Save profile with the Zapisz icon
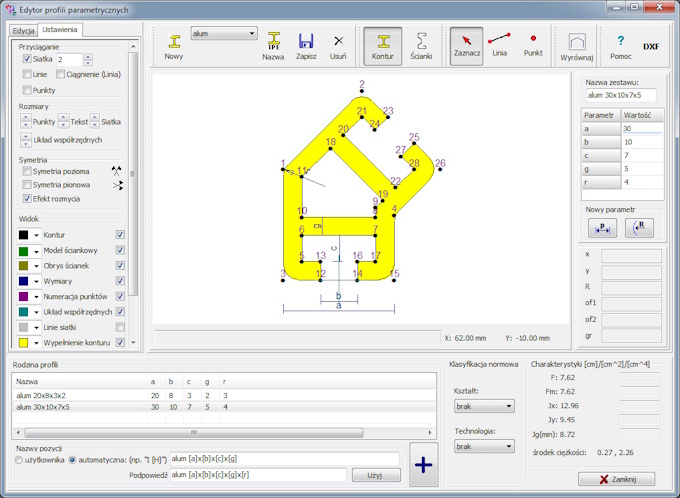The image size is (680, 498). [x=306, y=43]
